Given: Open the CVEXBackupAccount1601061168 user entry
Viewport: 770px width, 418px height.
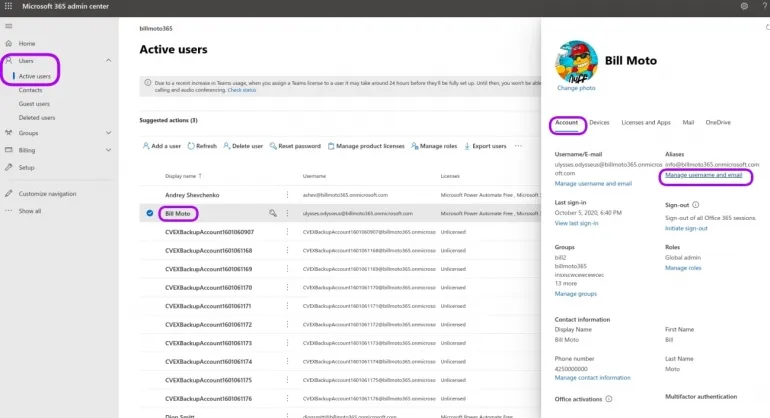Looking at the screenshot, I should tap(208, 251).
